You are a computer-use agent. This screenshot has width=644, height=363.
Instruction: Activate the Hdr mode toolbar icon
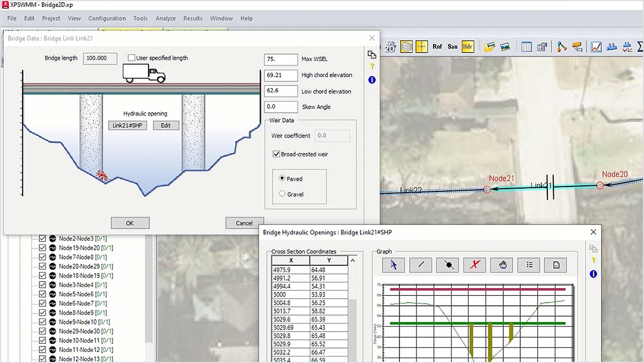pyautogui.click(x=467, y=47)
